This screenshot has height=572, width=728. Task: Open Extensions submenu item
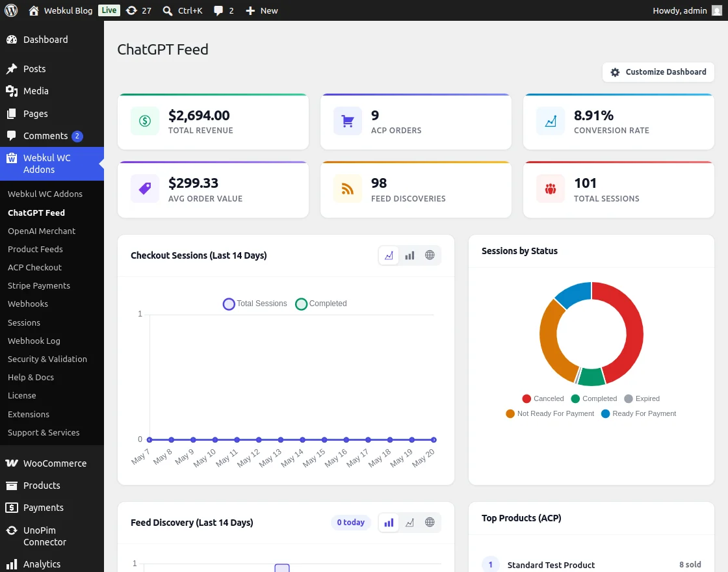29,414
